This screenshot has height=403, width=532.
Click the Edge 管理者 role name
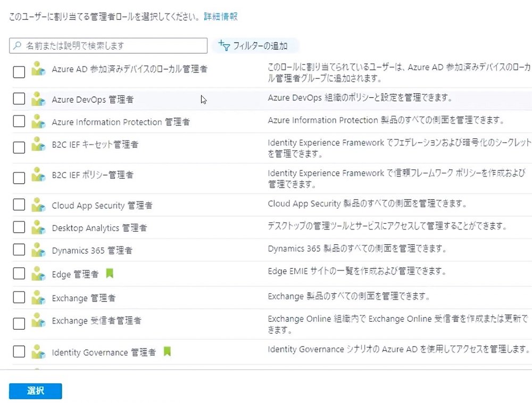pos(75,274)
